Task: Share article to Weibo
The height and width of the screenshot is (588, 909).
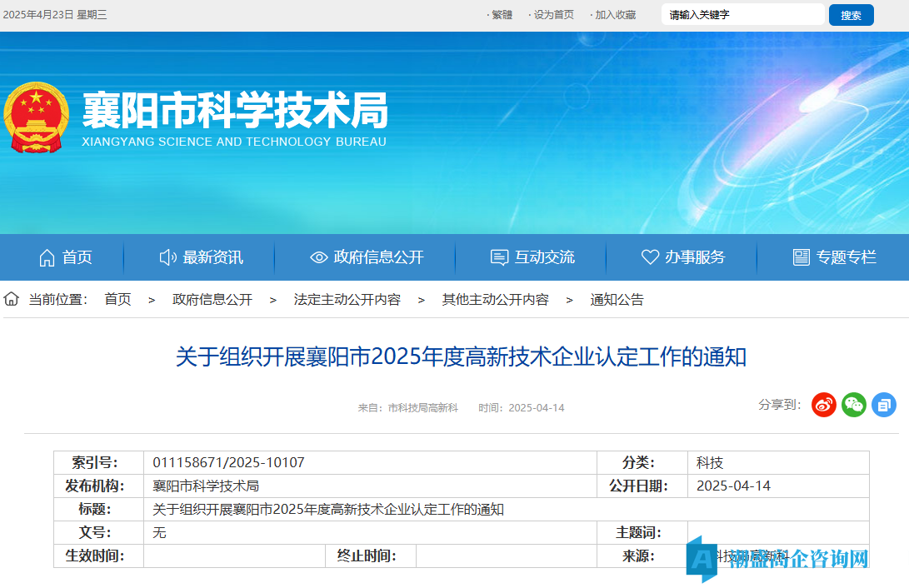Action: pyautogui.click(x=824, y=405)
